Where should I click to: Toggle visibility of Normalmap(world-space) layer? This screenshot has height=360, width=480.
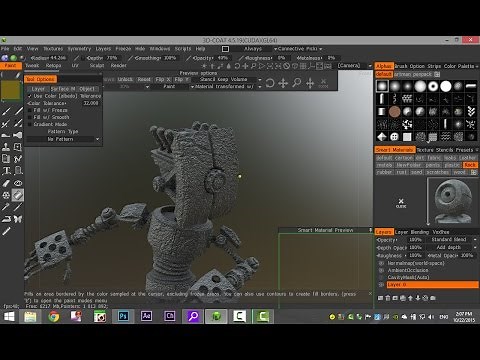[x=381, y=263]
